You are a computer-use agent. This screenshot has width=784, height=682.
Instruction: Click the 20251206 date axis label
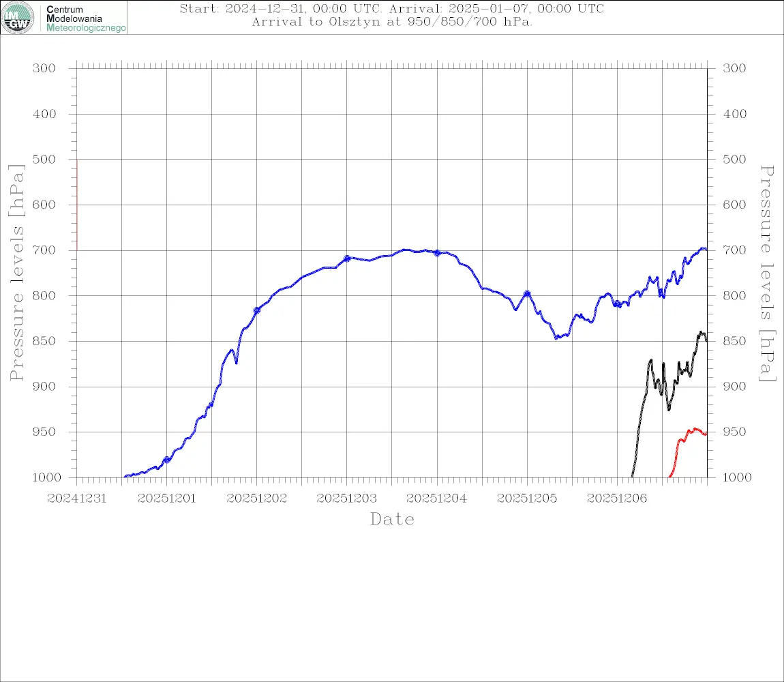click(x=617, y=499)
